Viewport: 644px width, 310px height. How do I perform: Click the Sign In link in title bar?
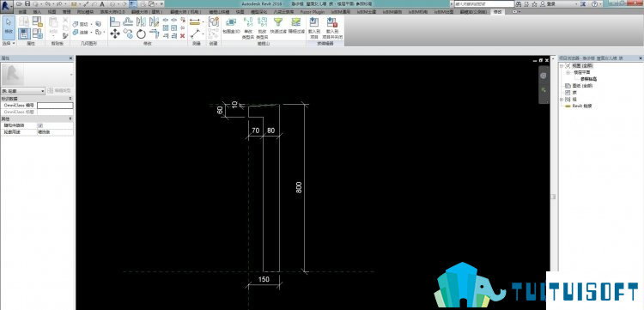[x=550, y=3]
